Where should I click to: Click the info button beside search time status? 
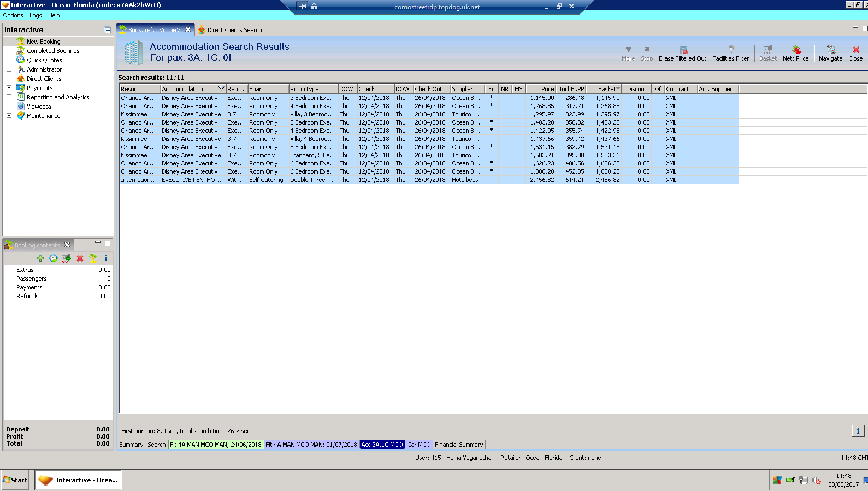[858, 431]
